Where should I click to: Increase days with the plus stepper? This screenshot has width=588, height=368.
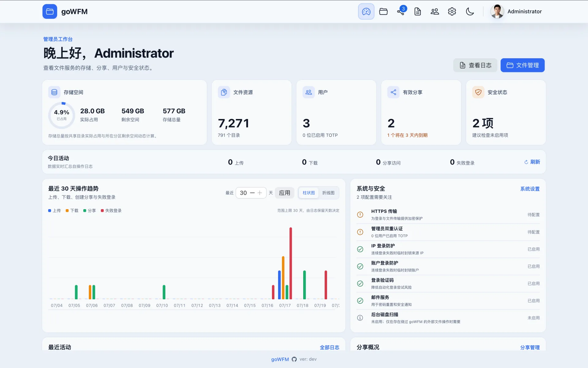click(260, 193)
